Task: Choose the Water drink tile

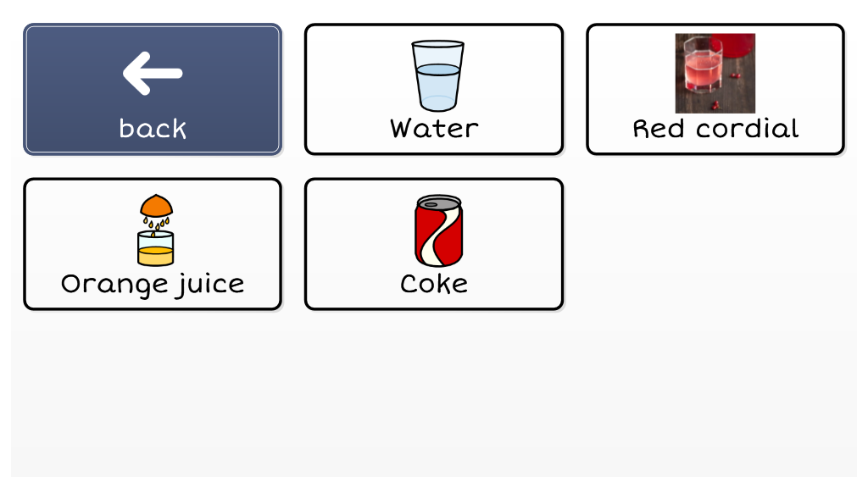Action: tap(434, 89)
